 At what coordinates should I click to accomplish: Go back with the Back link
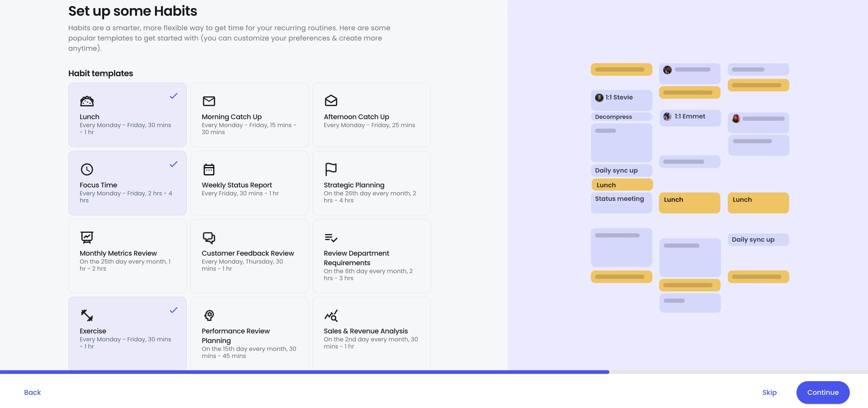pyautogui.click(x=32, y=393)
